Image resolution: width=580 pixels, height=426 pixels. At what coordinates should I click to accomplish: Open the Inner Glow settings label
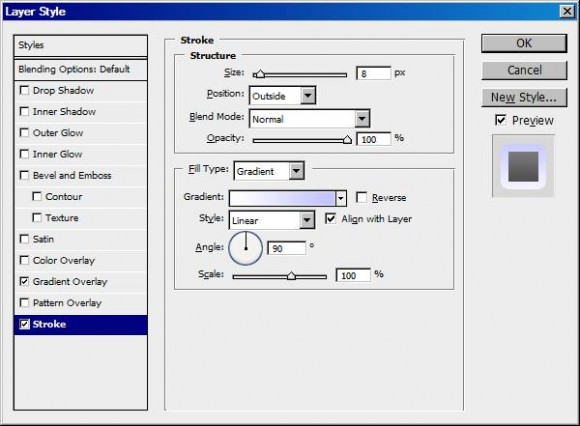click(x=57, y=154)
